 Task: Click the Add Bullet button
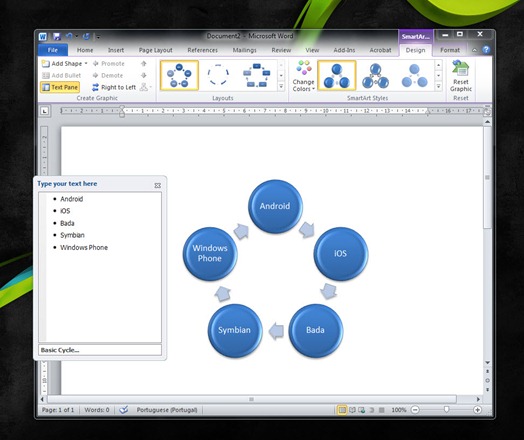[61, 76]
